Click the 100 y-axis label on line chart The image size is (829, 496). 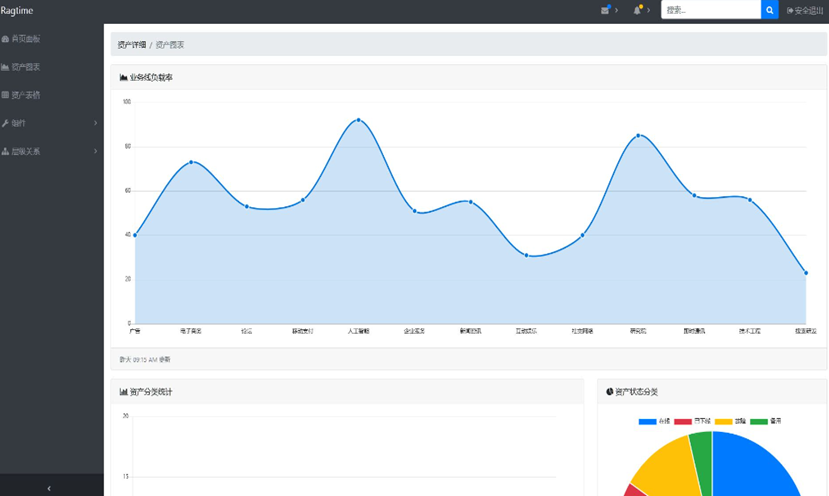click(x=127, y=102)
